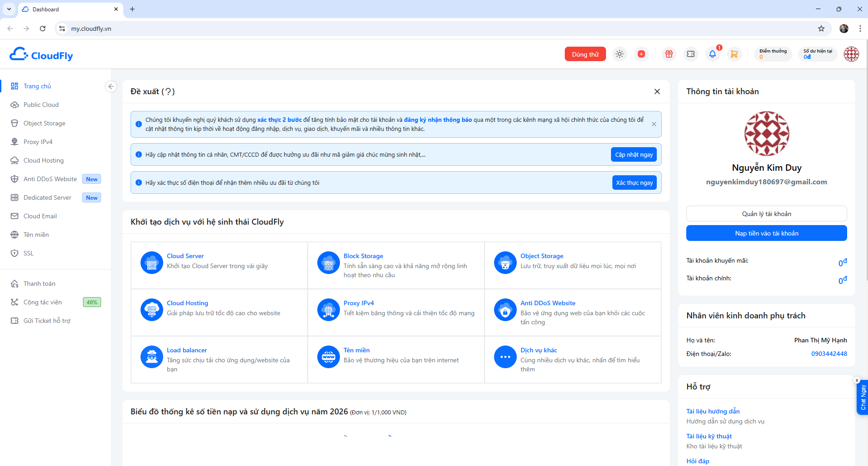Image resolution: width=868 pixels, height=466 pixels.
Task: Open Chrome three-dot menu
Action: (x=860, y=29)
